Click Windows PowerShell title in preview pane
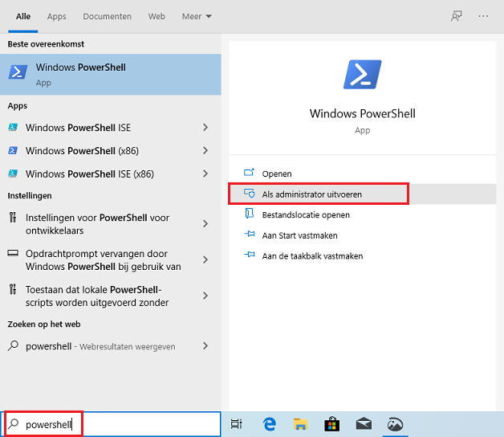 point(362,113)
